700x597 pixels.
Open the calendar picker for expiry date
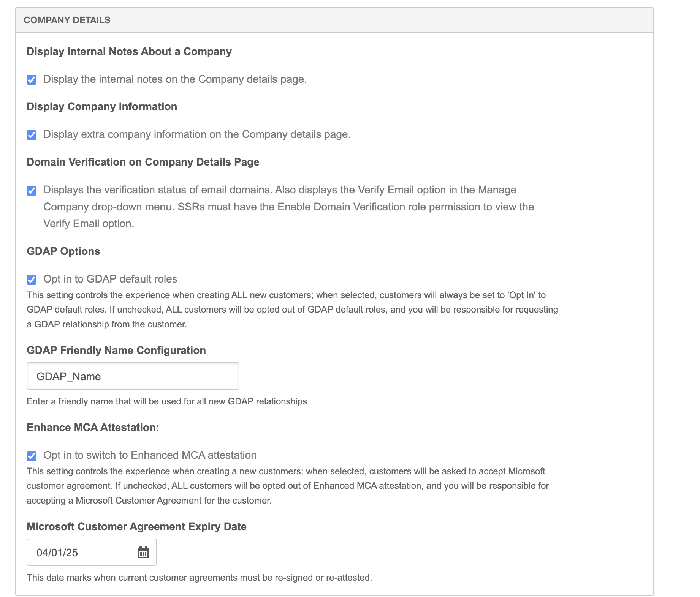pos(143,552)
